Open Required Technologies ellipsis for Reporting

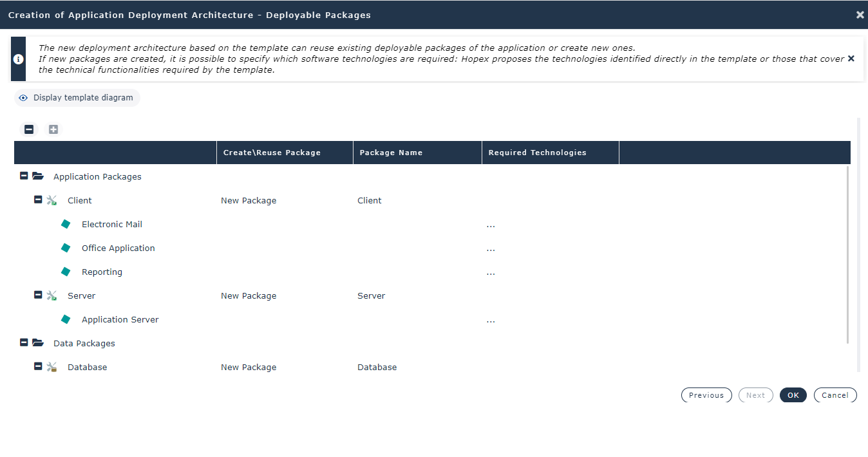[x=491, y=273]
